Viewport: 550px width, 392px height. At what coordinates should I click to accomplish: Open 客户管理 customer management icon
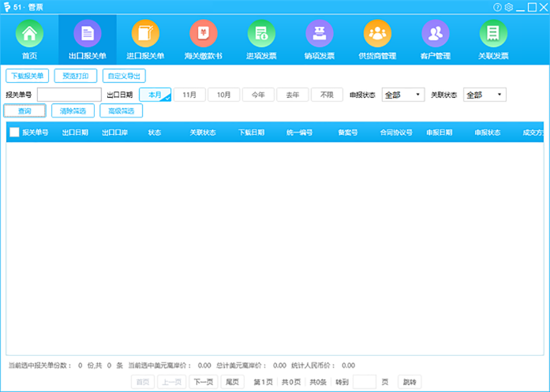pyautogui.click(x=435, y=35)
